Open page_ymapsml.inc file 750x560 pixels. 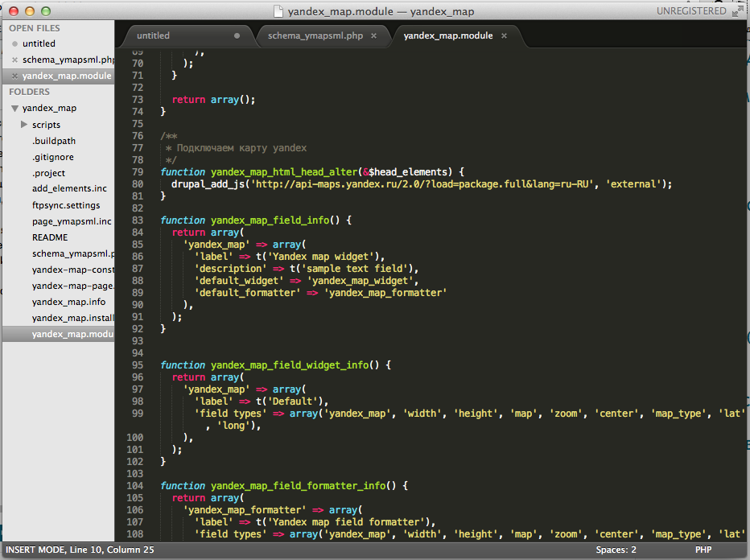click(72, 221)
